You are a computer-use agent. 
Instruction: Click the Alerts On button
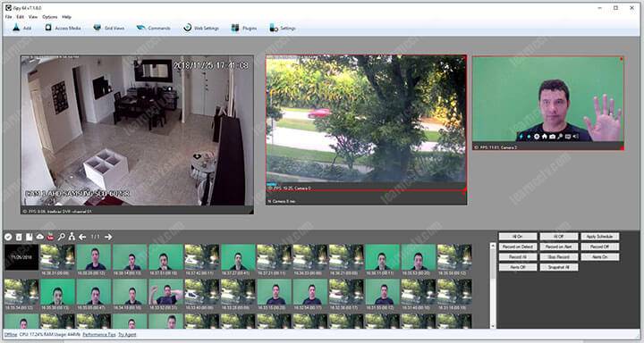point(599,257)
